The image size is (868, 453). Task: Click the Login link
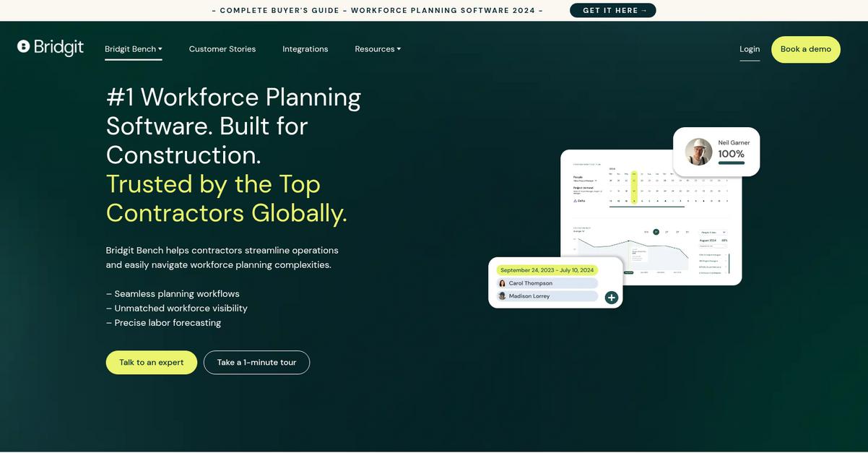pyautogui.click(x=750, y=49)
